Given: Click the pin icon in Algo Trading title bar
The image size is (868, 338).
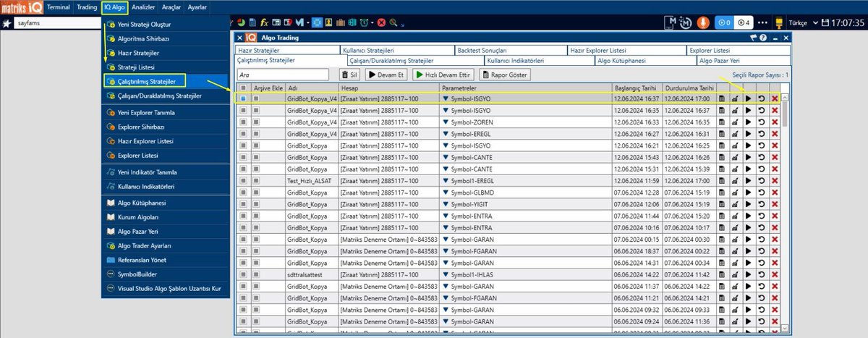Looking at the screenshot, I should click(754, 38).
